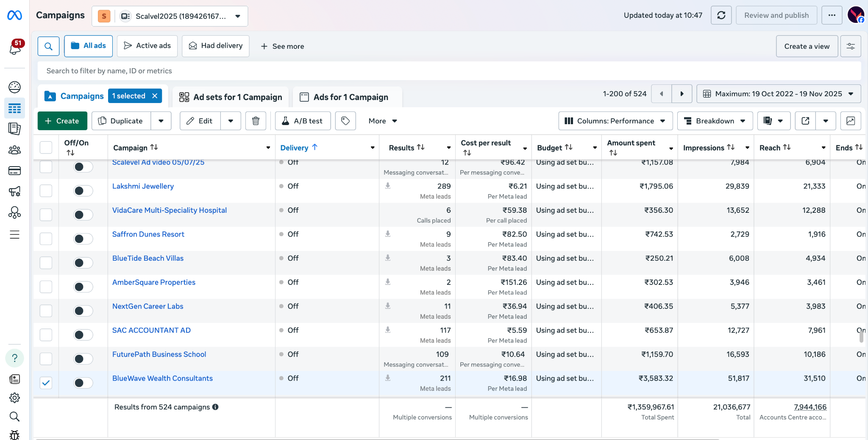
Task: Uncheck the BlueWave Wealth Consultants checkbox
Action: [46, 383]
